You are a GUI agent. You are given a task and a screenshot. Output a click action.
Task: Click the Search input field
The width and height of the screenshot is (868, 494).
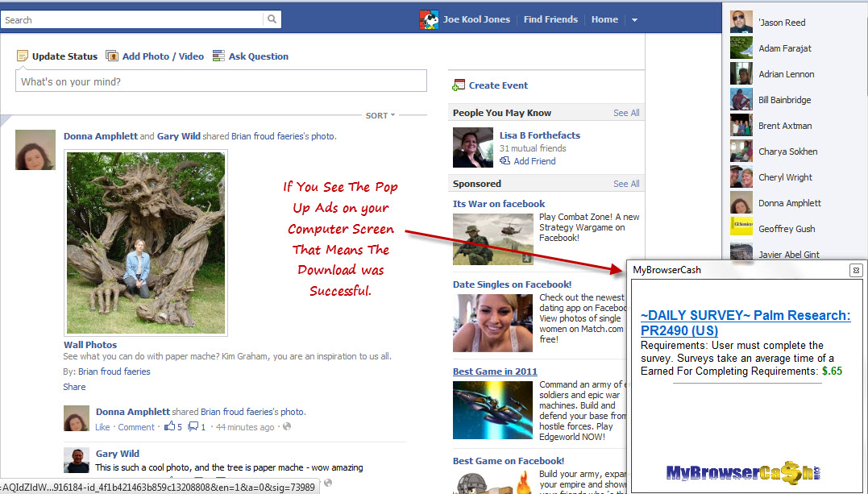coord(131,19)
